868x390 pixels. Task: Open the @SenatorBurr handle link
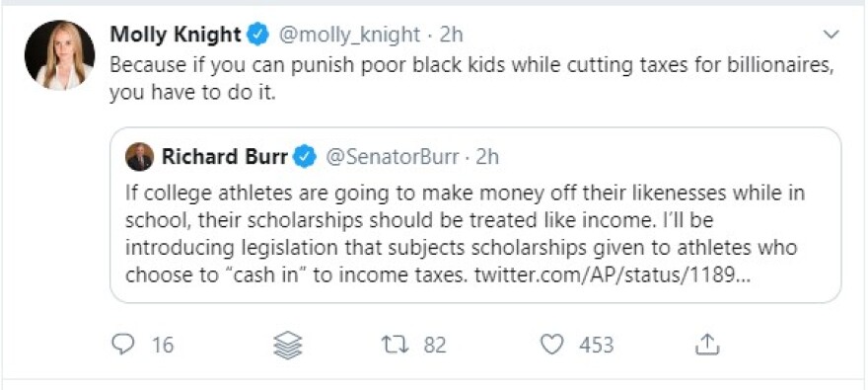(x=392, y=157)
